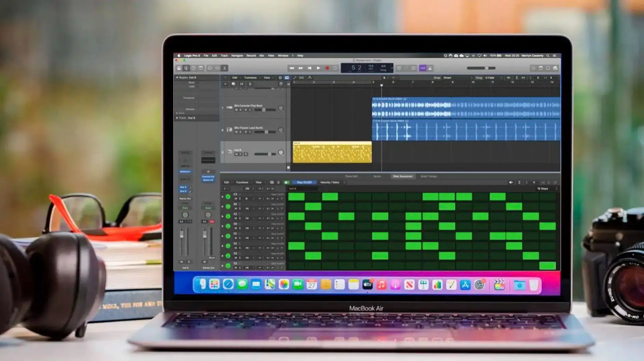Open the Mix menu
The width and height of the screenshot is (644, 361).
(x=262, y=55)
